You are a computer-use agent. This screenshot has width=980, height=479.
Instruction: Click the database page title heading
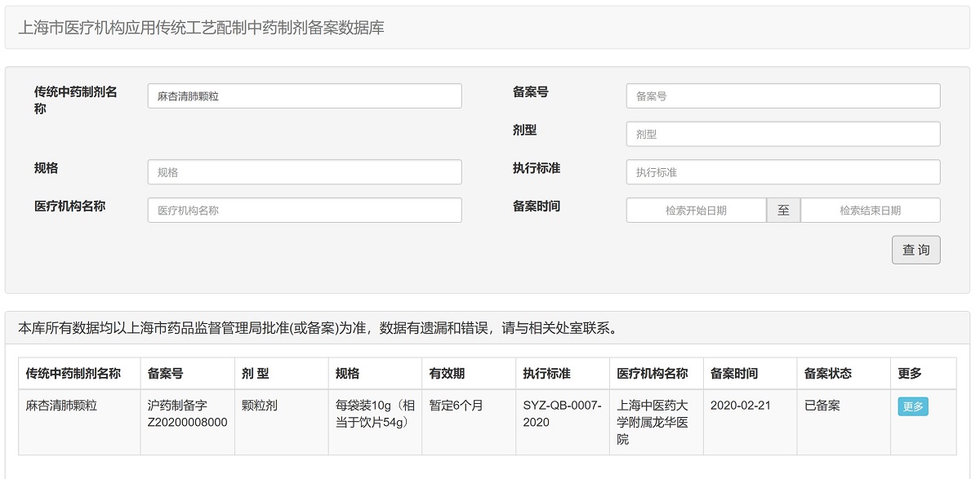201,29
